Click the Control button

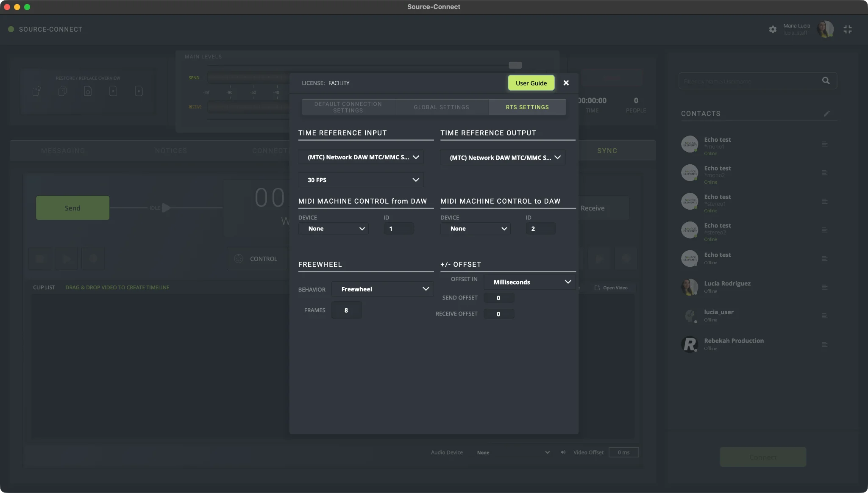pyautogui.click(x=257, y=259)
